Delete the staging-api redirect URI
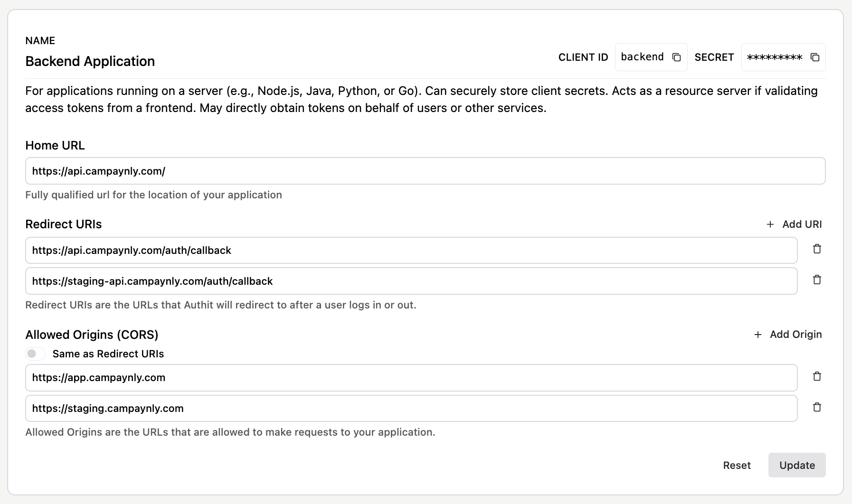The height and width of the screenshot is (504, 852). 817,280
